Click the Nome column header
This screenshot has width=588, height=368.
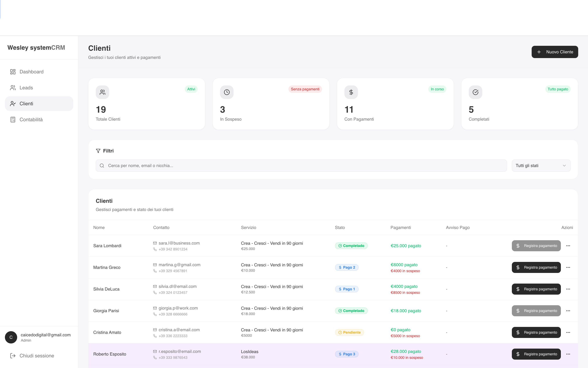coord(99,227)
